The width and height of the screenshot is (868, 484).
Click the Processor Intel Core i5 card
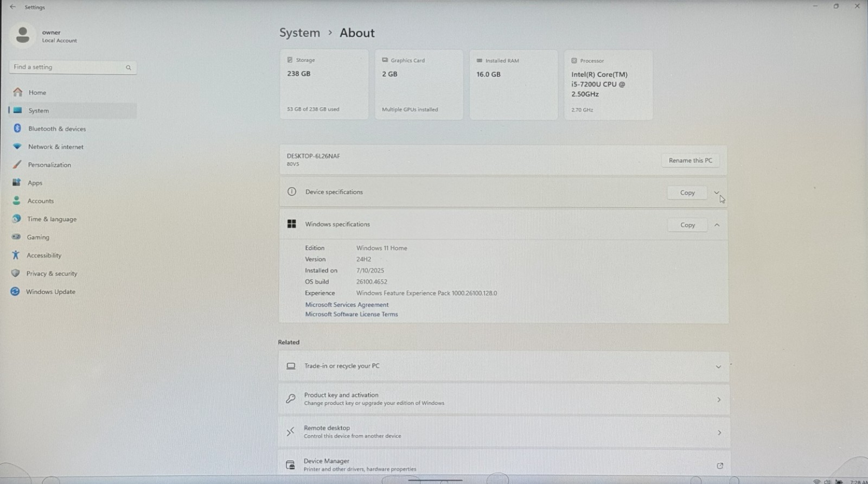click(x=608, y=85)
